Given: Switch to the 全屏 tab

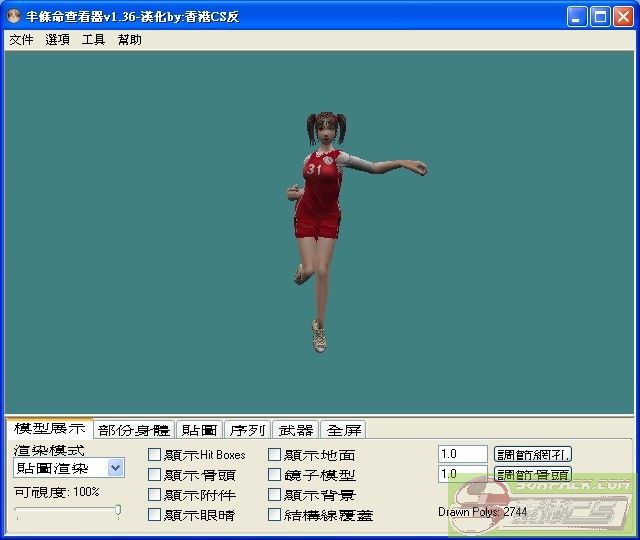Looking at the screenshot, I should click(345, 430).
